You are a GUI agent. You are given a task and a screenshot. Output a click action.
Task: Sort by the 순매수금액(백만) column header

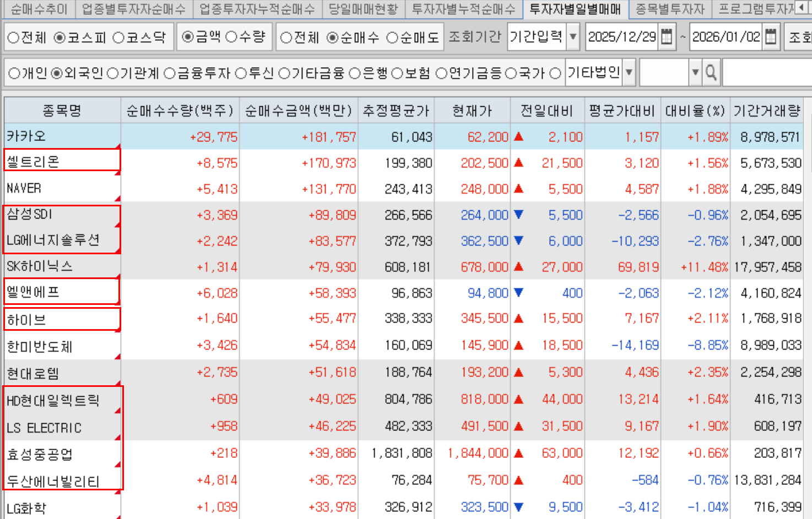click(x=298, y=111)
